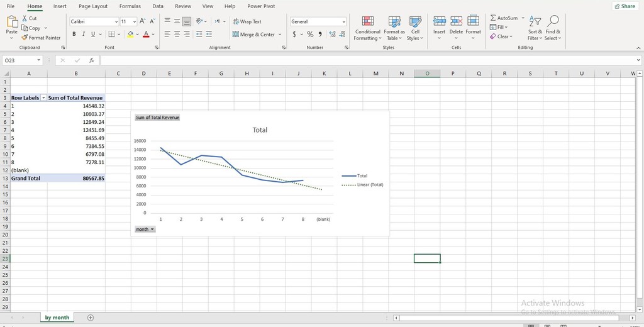Click the month field button on chart
Screen dimensions: 644x327
(x=145, y=230)
